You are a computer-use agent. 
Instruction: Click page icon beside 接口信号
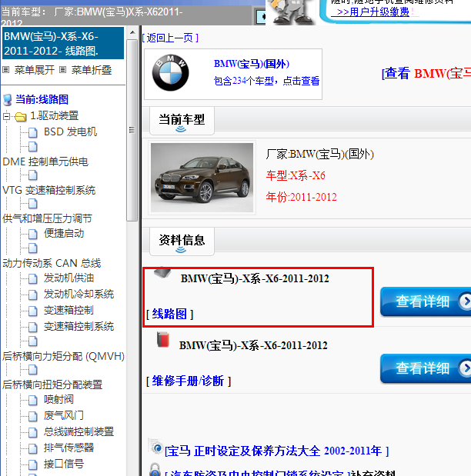(33, 464)
